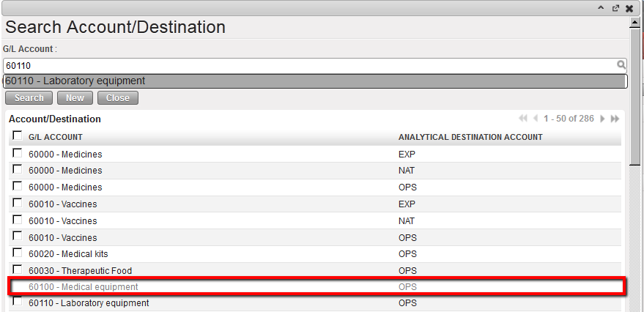Go to previous page of results
The height and width of the screenshot is (312, 644).
point(536,119)
